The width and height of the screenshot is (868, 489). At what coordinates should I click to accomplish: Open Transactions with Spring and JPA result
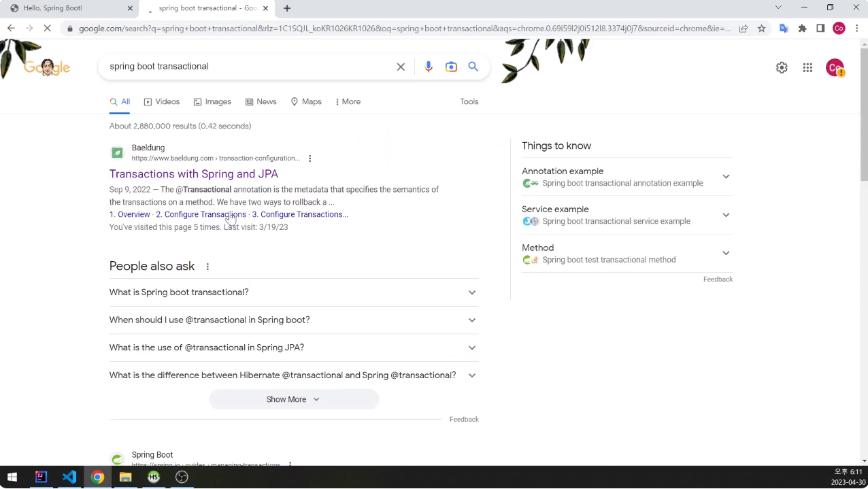coord(194,174)
